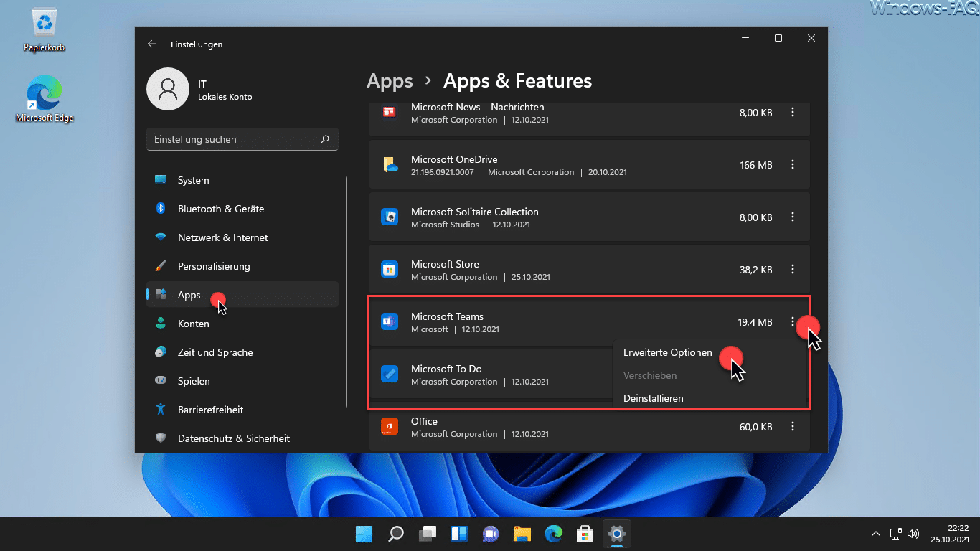Go back using the arrow in Einstellungen
The image size is (980, 551).
point(151,44)
